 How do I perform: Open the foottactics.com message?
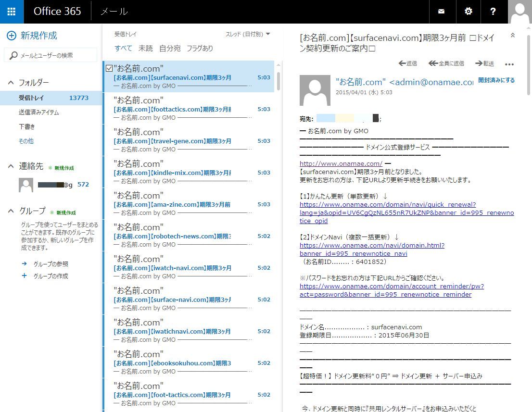[189, 108]
